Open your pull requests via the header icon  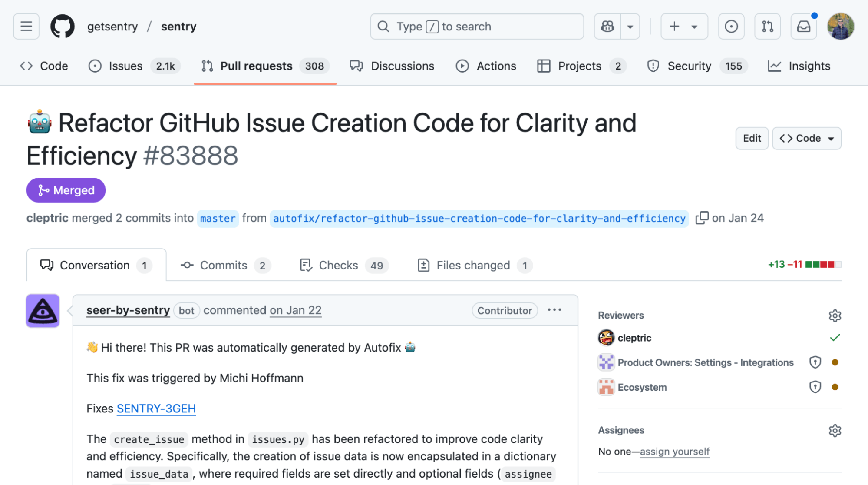(x=767, y=26)
